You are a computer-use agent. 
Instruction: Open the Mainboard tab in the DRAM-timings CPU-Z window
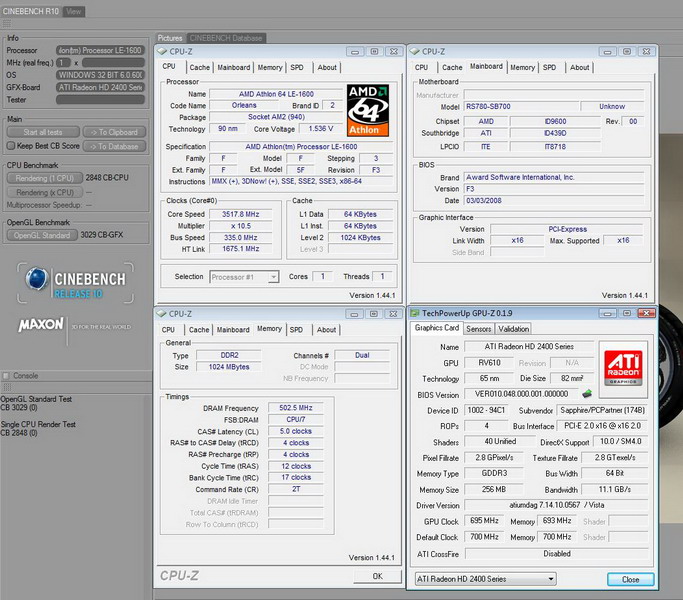233,330
